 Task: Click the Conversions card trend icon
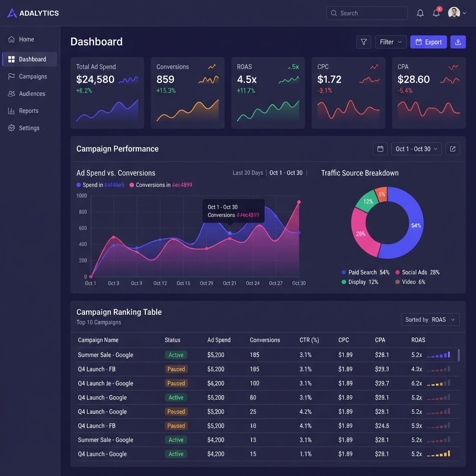pyautogui.click(x=212, y=67)
